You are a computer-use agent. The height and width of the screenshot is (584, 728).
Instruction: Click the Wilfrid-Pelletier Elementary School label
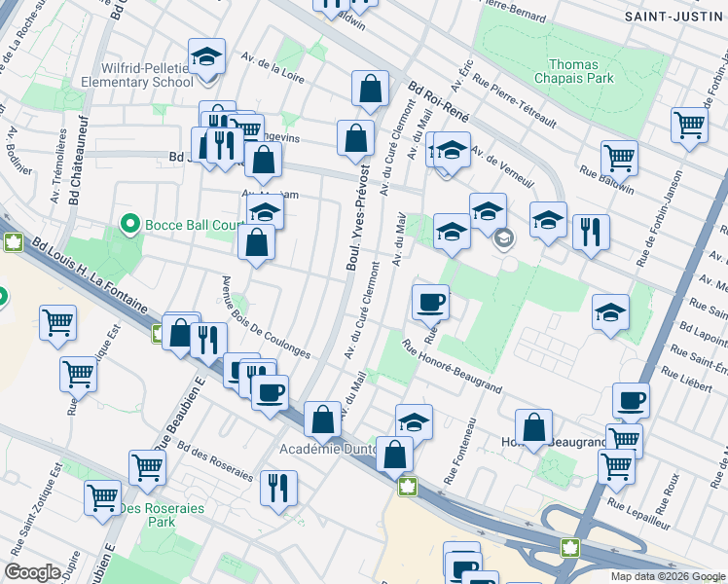137,75
